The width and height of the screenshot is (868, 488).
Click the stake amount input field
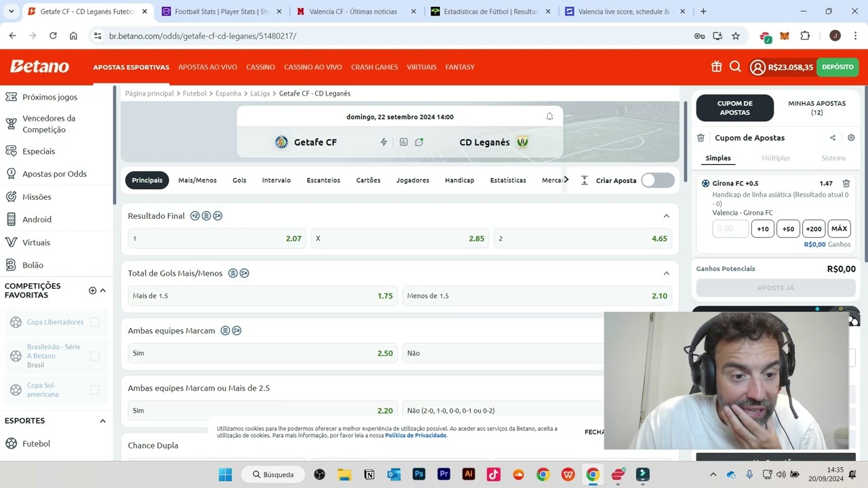730,229
